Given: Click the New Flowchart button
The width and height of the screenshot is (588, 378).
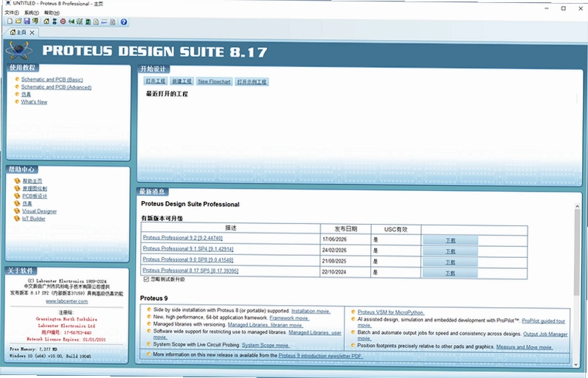Looking at the screenshot, I should click(214, 81).
